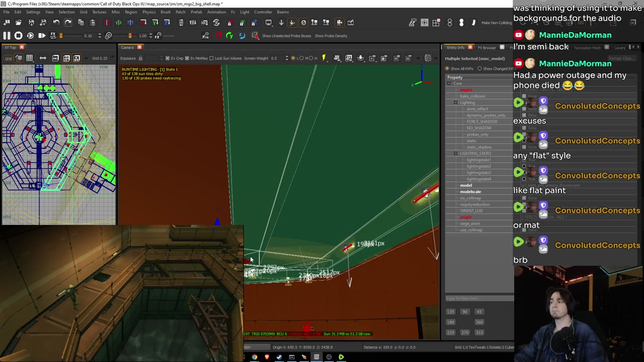The height and width of the screenshot is (362, 644).
Task: Open the Textures menu
Action: click(99, 12)
